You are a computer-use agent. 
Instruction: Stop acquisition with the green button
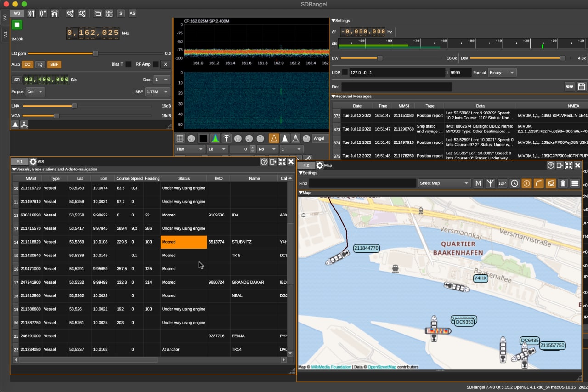click(17, 25)
